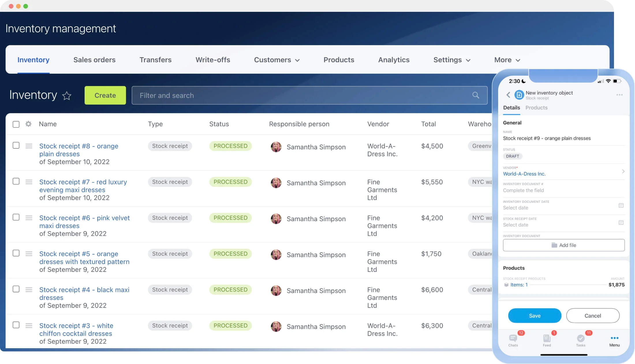
Task: Click the green Create button
Action: point(105,95)
